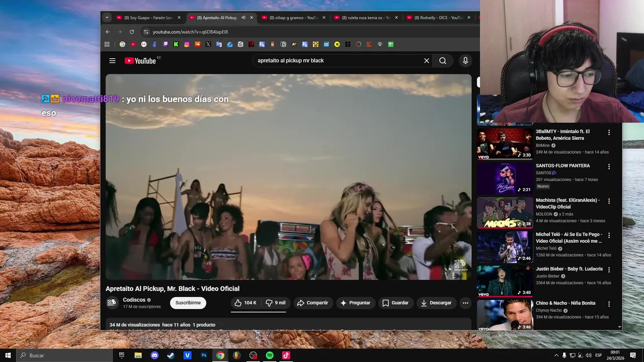Open the Kick bookmark icon
This screenshot has height=362, width=644.
pos(176,44)
